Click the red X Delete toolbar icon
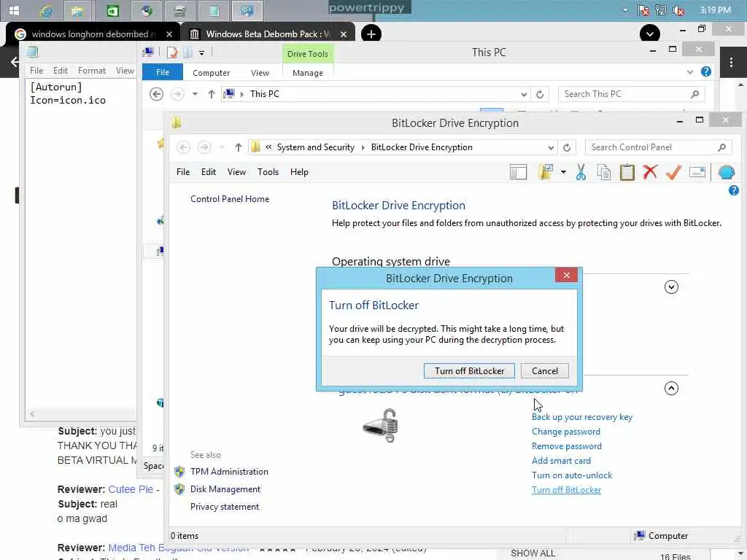Viewport: 747px width, 560px height. (650, 172)
